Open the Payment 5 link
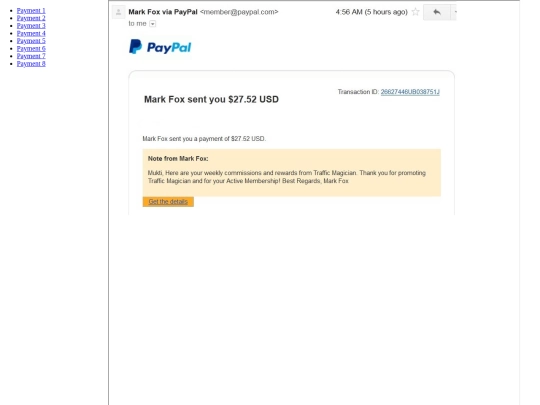 point(31,41)
